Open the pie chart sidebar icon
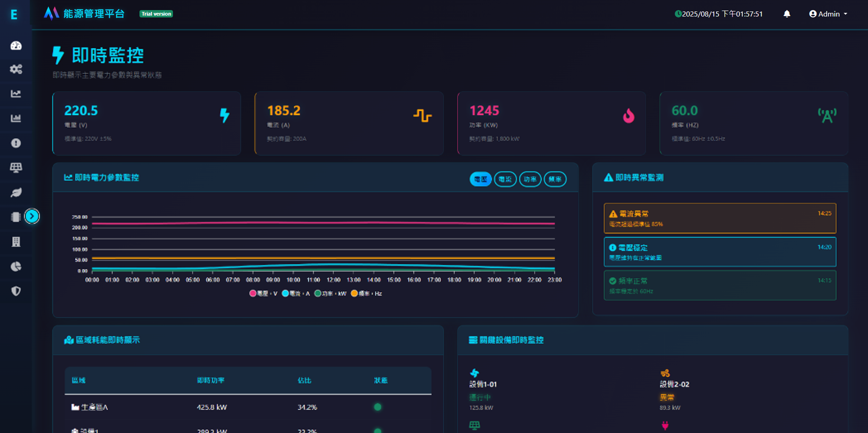 point(16,266)
